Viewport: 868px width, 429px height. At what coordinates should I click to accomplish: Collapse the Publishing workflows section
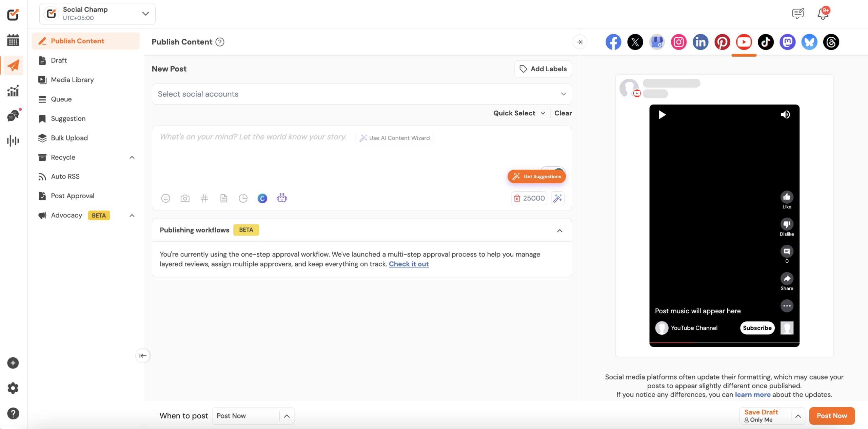[559, 230]
